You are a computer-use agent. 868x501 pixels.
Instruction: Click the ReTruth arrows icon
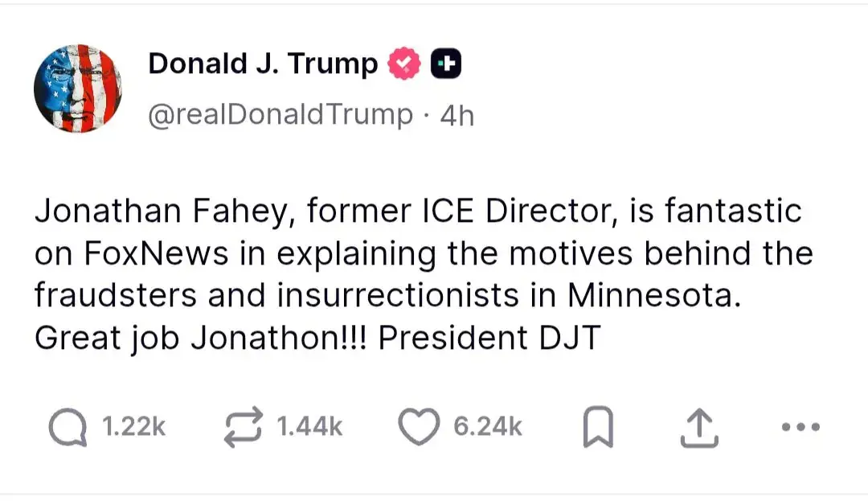[x=244, y=428]
